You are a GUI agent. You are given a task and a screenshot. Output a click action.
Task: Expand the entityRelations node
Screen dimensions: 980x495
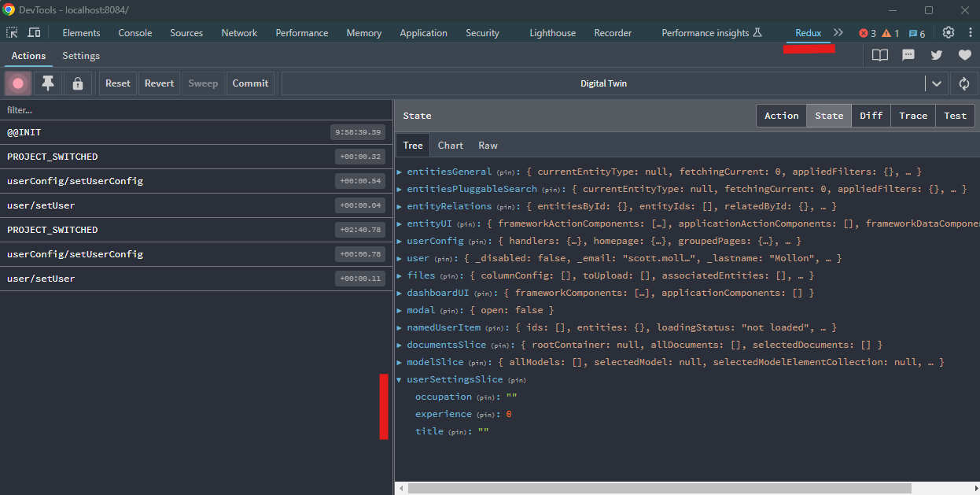tap(400, 206)
